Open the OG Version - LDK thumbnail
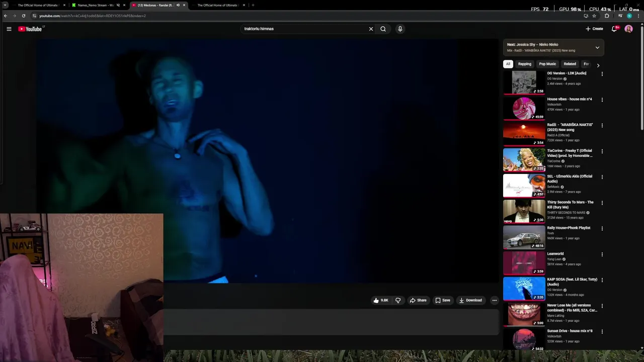 [524, 82]
